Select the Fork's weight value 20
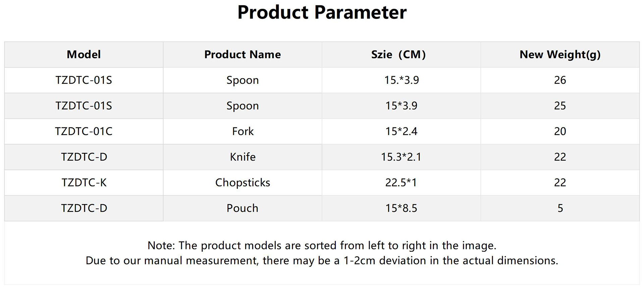This screenshot has width=644, height=289. (x=560, y=131)
